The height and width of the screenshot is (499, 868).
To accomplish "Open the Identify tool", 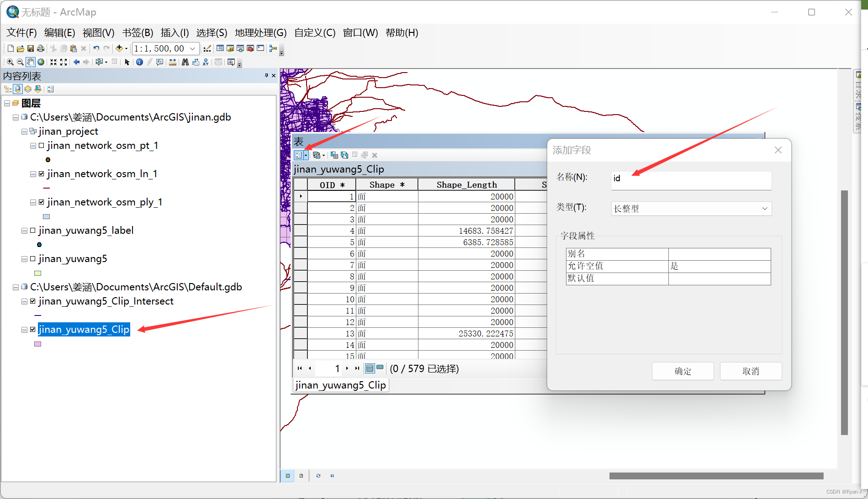I will coord(139,62).
